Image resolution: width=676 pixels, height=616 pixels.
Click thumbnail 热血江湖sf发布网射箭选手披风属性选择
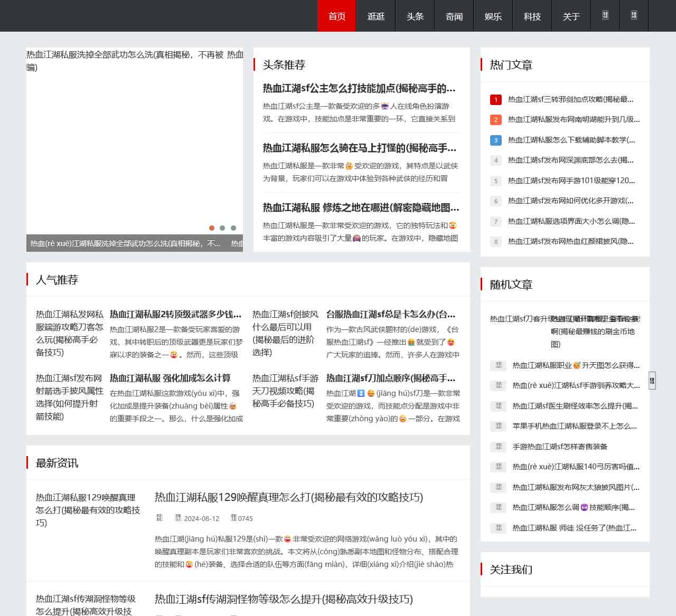tap(70, 397)
